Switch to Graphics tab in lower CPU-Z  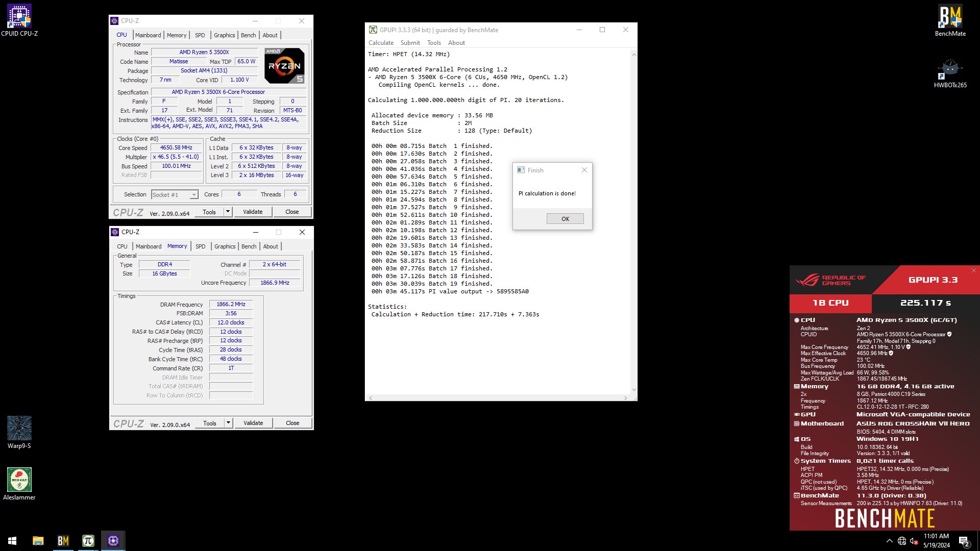coord(225,246)
